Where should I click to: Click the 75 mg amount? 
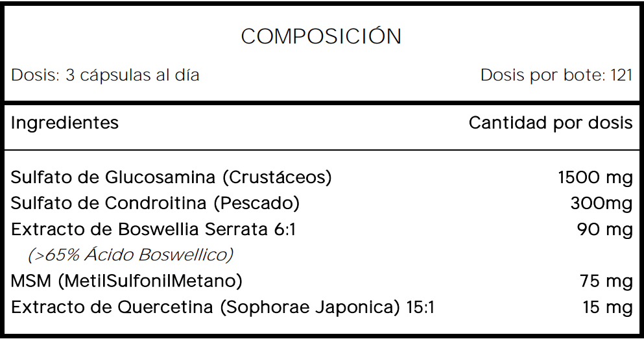click(x=606, y=281)
